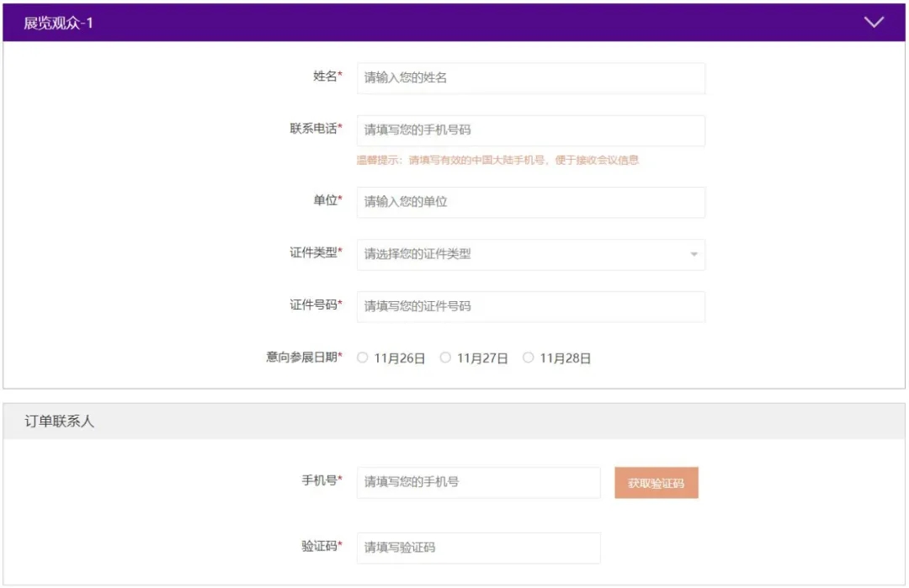Click the 联系电话 field label

pyautogui.click(x=315, y=129)
